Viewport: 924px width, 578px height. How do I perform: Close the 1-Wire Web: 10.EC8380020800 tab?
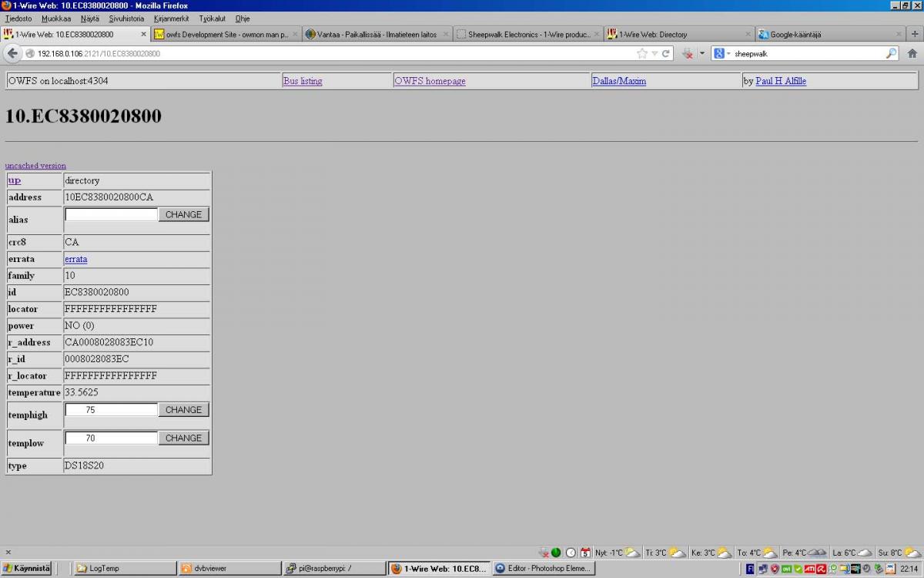point(144,34)
